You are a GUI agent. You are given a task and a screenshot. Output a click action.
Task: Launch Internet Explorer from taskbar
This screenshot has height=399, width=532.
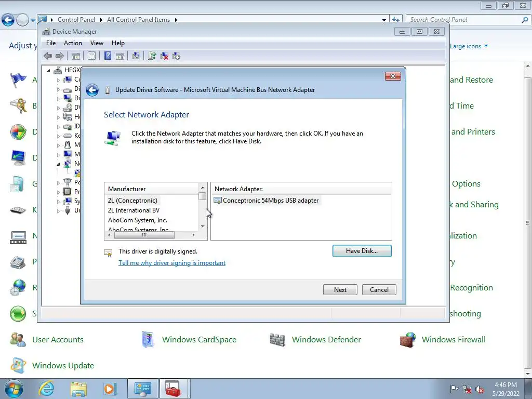click(46, 389)
